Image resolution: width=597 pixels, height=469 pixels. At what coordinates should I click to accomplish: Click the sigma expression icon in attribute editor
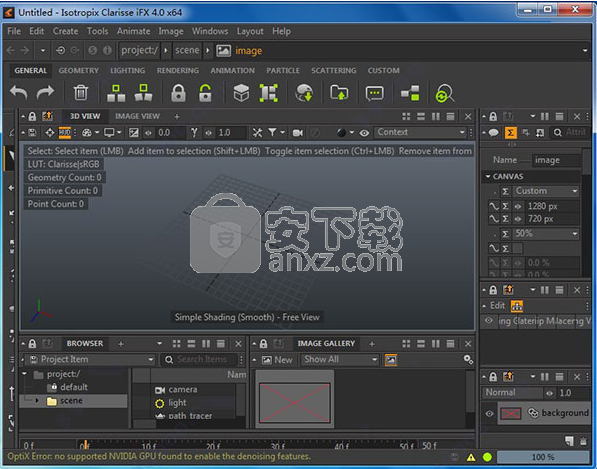point(511,132)
